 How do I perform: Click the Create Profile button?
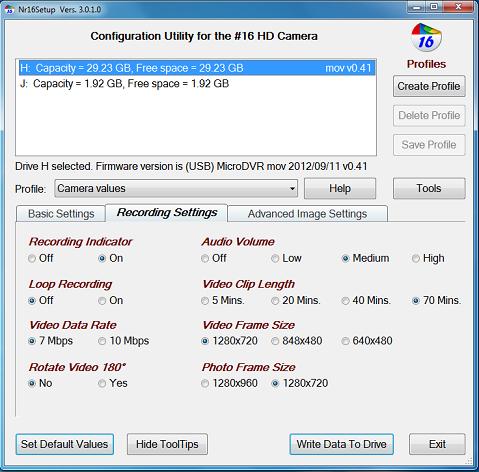429,86
